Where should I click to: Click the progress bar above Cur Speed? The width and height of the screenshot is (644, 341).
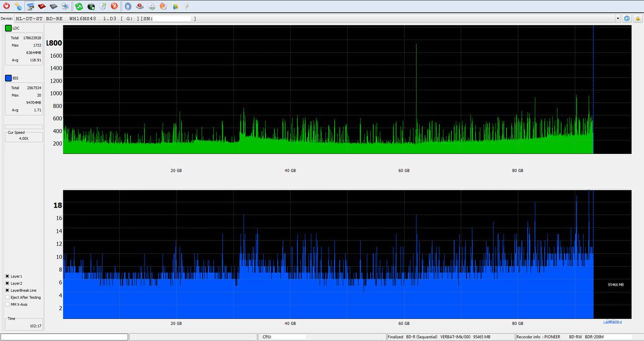(x=24, y=127)
